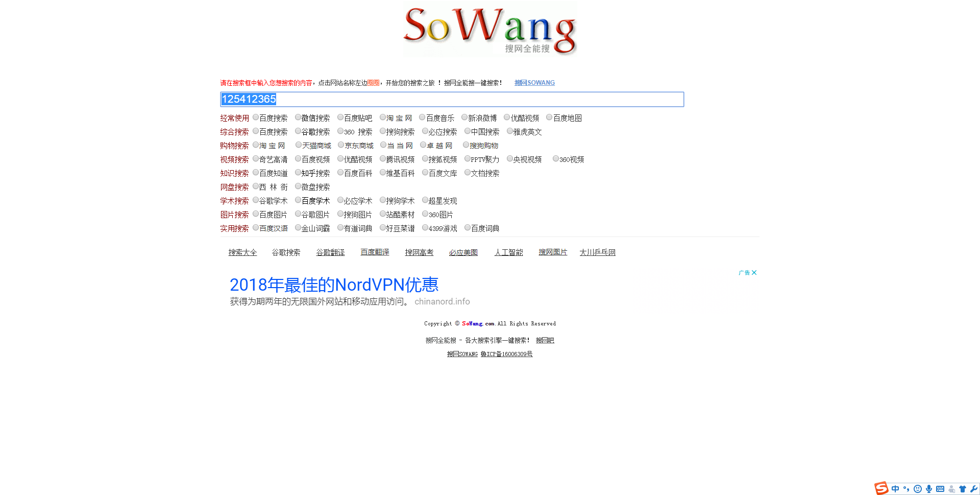Select the 搜狗搜索 radio button
The image size is (980, 495).
coord(383,131)
